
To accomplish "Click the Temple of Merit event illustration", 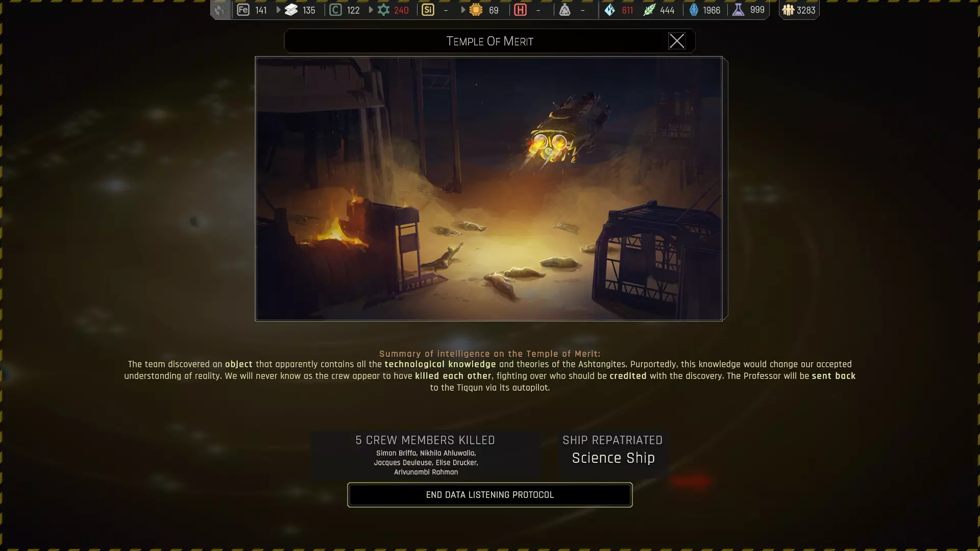I will coord(488,188).
